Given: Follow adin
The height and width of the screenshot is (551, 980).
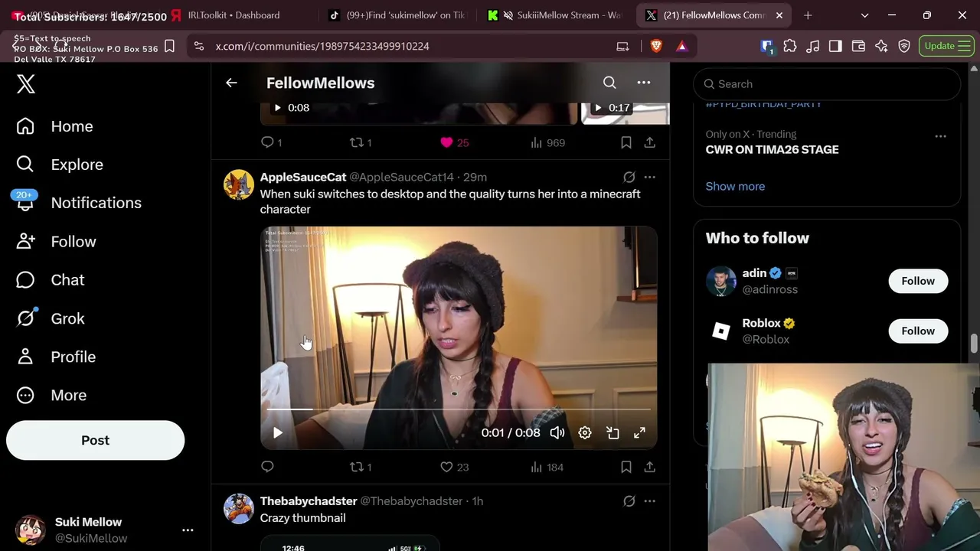Looking at the screenshot, I should [918, 281].
